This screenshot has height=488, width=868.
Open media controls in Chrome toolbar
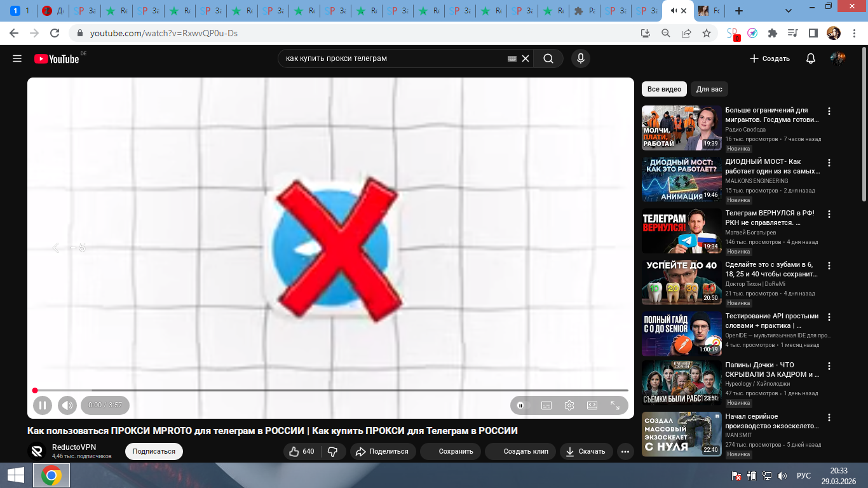point(792,33)
